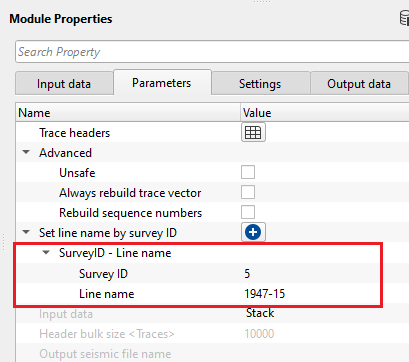
Task: Select the Trace headers row label
Action: tap(74, 133)
